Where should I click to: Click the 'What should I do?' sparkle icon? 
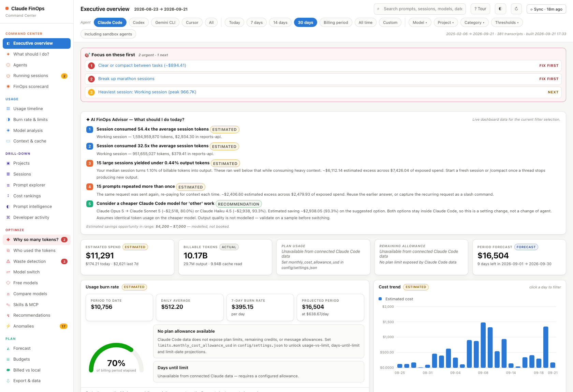[x=8, y=54]
